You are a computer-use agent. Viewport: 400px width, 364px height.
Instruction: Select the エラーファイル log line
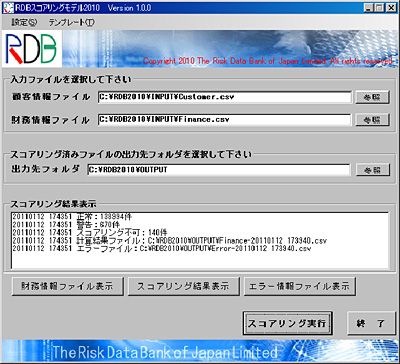161,248
